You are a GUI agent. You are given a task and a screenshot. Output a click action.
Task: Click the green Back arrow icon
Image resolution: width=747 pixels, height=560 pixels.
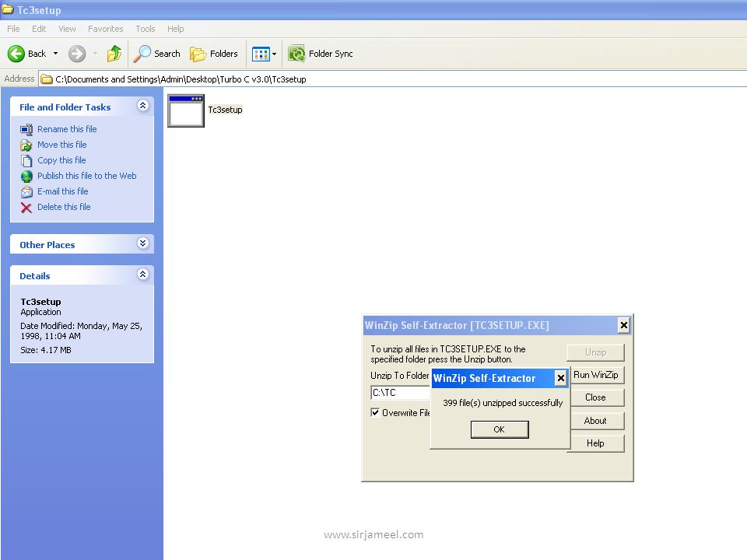coord(16,54)
